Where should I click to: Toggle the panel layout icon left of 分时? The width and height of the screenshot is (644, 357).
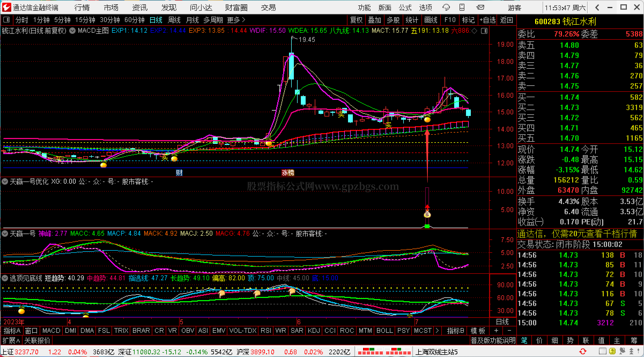6,20
